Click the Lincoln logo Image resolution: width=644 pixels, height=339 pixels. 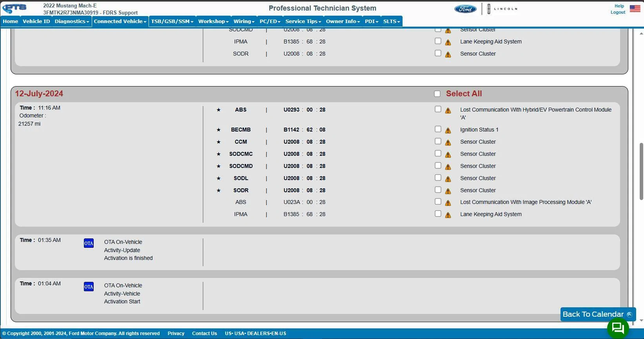[x=502, y=9]
